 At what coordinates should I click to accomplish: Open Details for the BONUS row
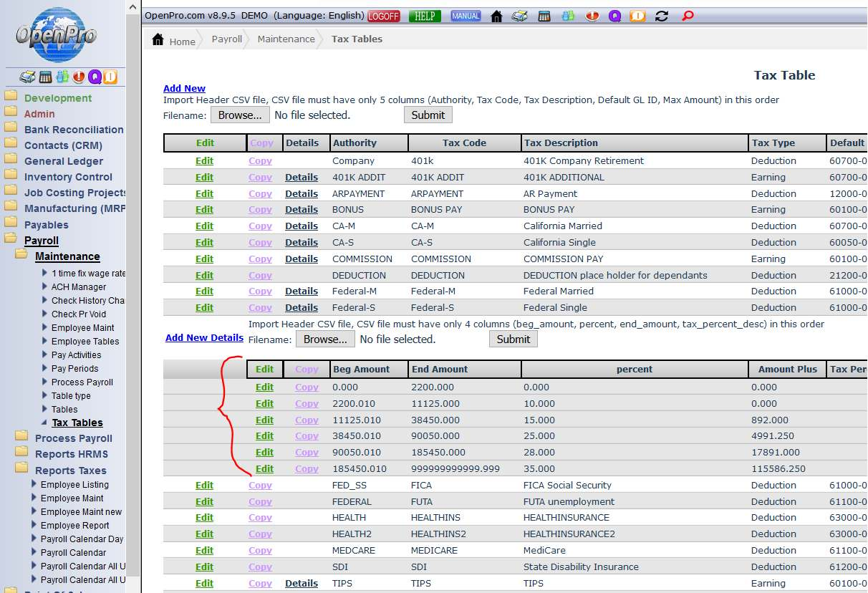pyautogui.click(x=302, y=210)
